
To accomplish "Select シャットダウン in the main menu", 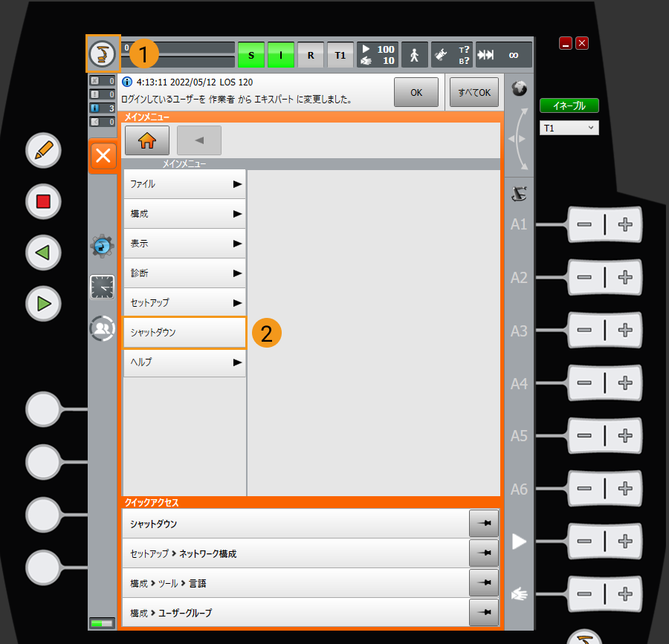I will pos(184,333).
